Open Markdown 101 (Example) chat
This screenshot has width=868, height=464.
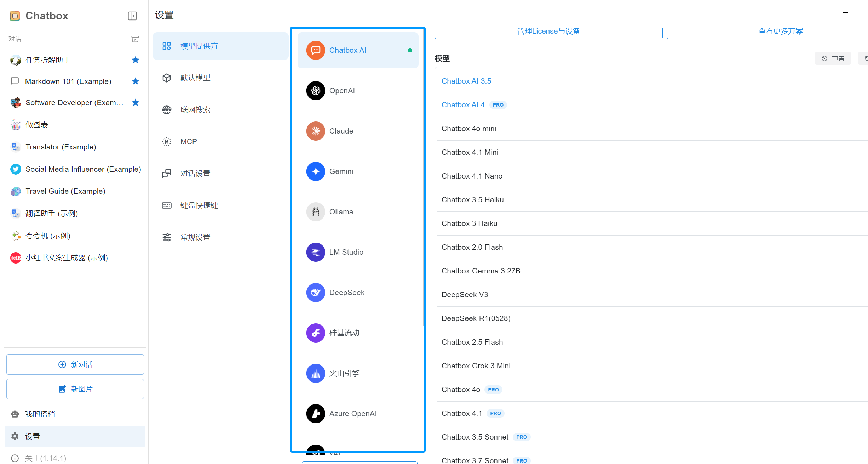click(x=75, y=81)
